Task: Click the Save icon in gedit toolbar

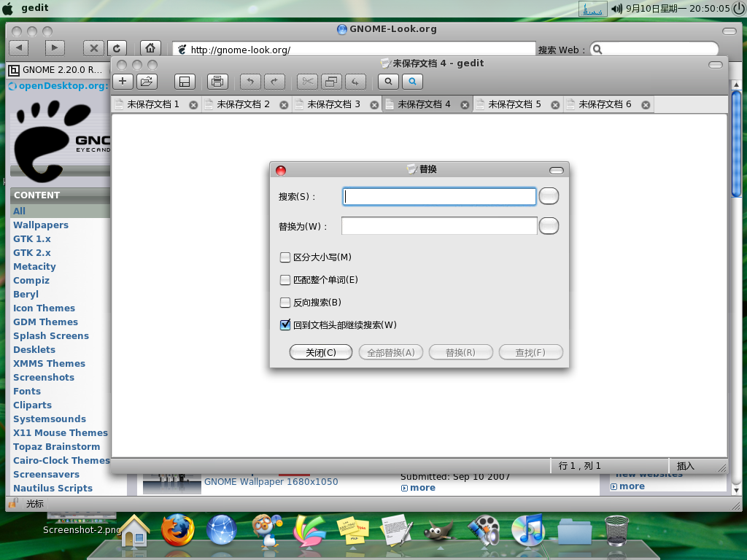Action: (x=185, y=82)
